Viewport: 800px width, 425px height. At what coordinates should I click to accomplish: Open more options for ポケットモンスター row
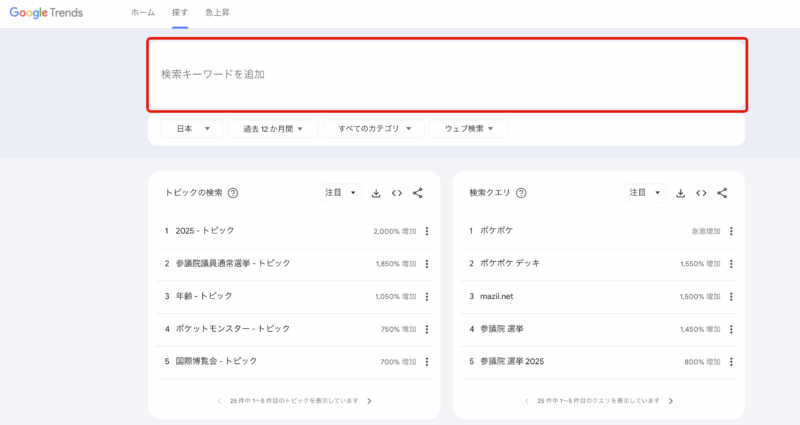[427, 329]
